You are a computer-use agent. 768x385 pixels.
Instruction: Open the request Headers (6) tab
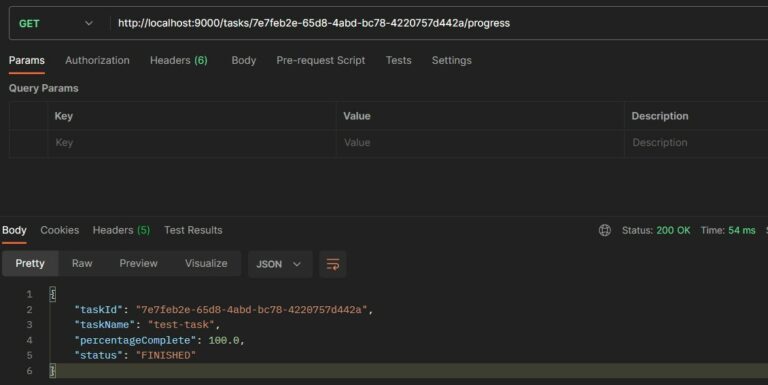point(179,60)
